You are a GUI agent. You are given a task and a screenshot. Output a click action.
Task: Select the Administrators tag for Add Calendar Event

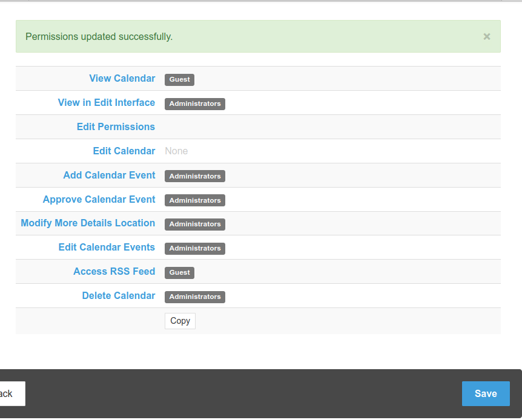click(194, 176)
